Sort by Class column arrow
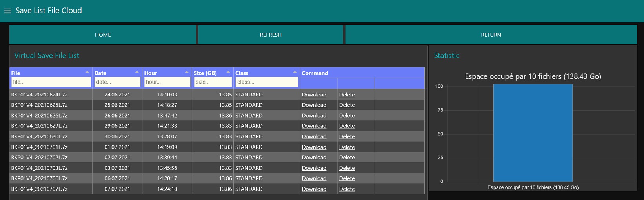Screen dimensions: 644x200 tap(295, 72)
